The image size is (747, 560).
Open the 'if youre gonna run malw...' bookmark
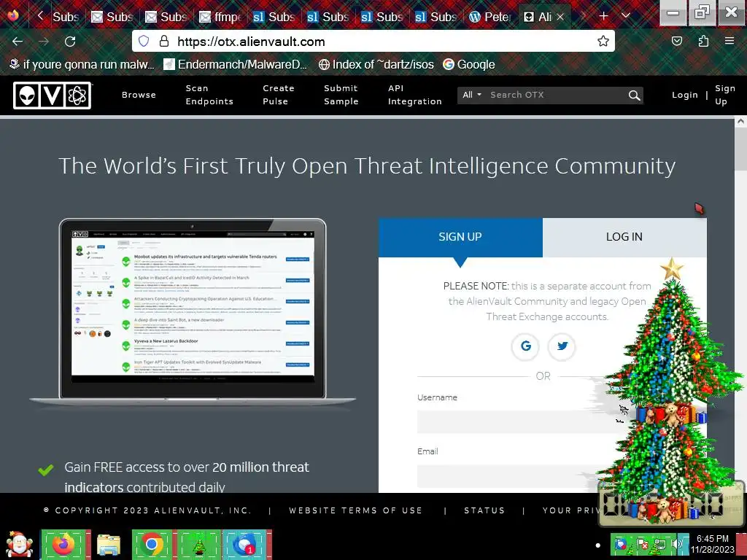point(82,64)
